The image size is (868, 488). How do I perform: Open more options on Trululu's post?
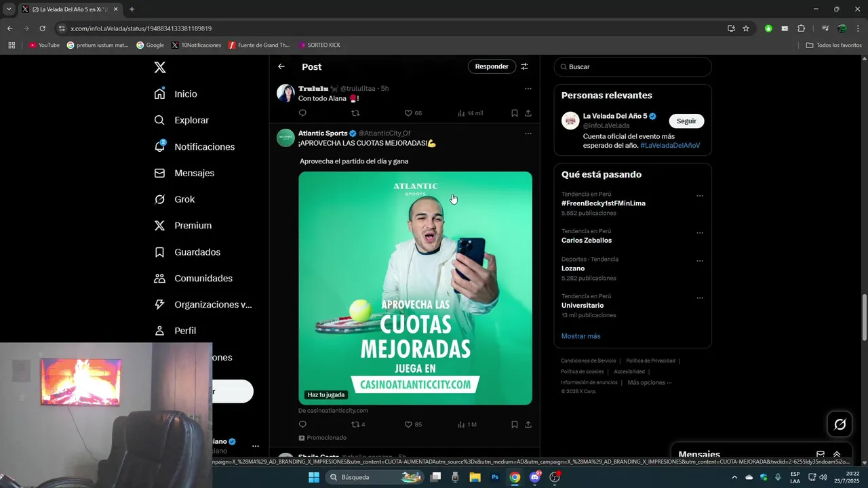click(528, 89)
